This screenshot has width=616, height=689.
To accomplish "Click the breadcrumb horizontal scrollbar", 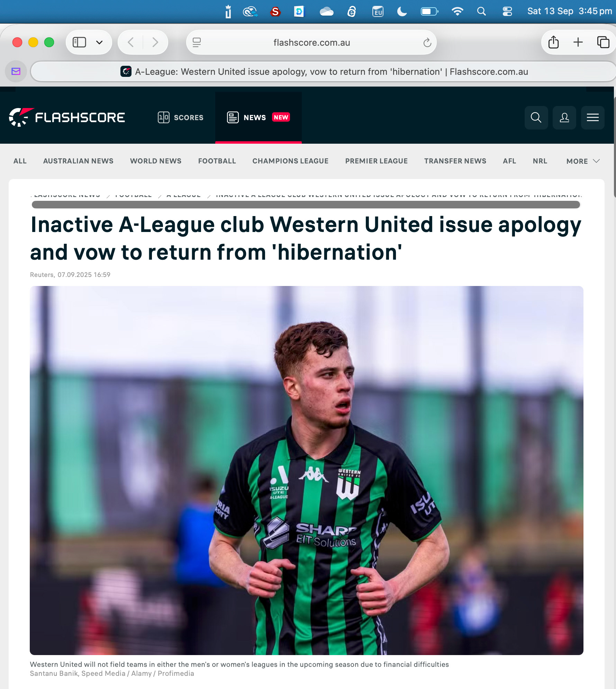I will pyautogui.click(x=306, y=205).
